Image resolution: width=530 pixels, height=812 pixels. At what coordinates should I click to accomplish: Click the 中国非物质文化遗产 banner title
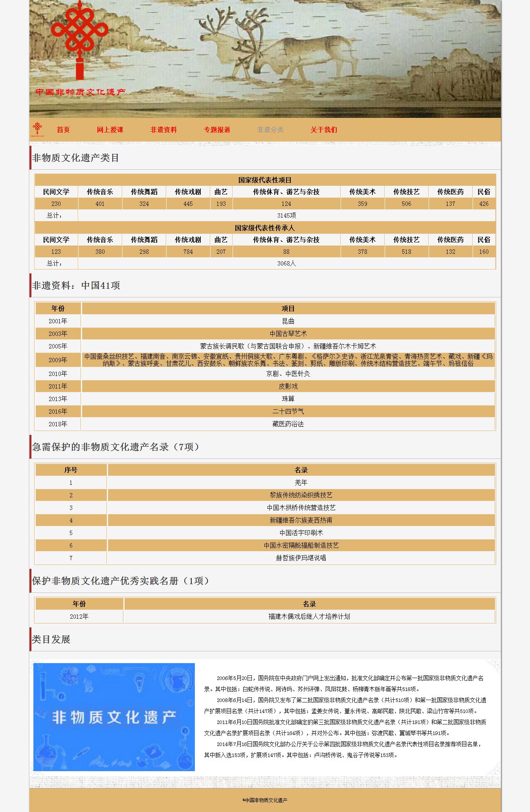(81, 92)
